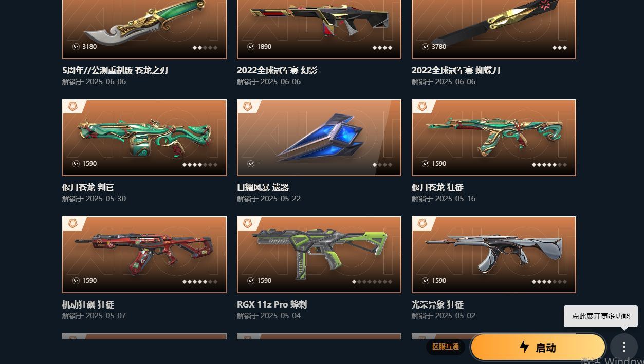Image resolution: width=644 pixels, height=364 pixels.
Task: Click the 1590 price on RGX 11z Pro card
Action: click(x=264, y=281)
